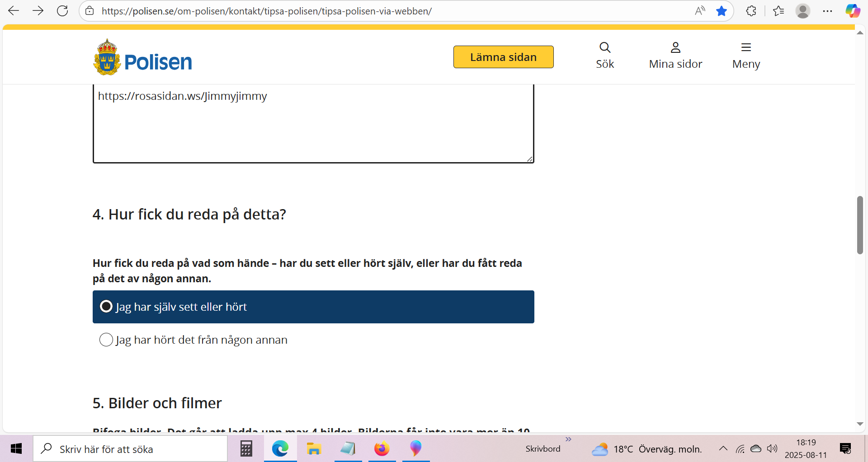Select "Jag har hört det från någon annan"
The image size is (868, 462).
106,340
